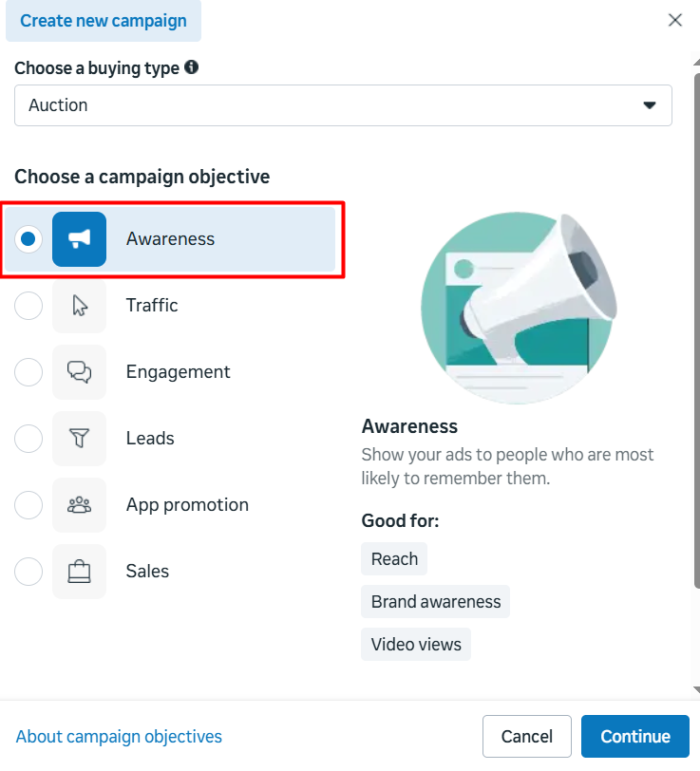Select the App promotion radio button
The image size is (700, 771).
pos(28,505)
